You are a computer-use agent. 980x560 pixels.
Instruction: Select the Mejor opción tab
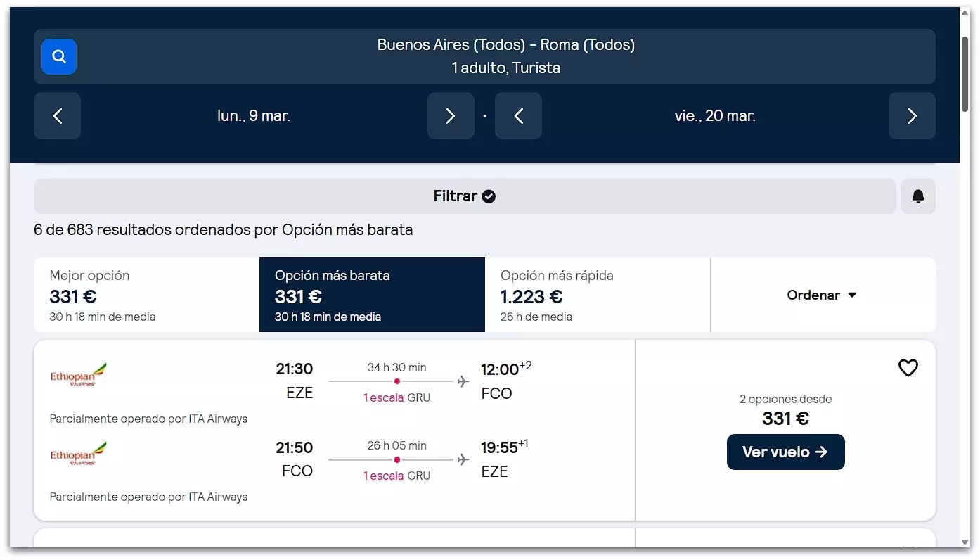pyautogui.click(x=146, y=295)
